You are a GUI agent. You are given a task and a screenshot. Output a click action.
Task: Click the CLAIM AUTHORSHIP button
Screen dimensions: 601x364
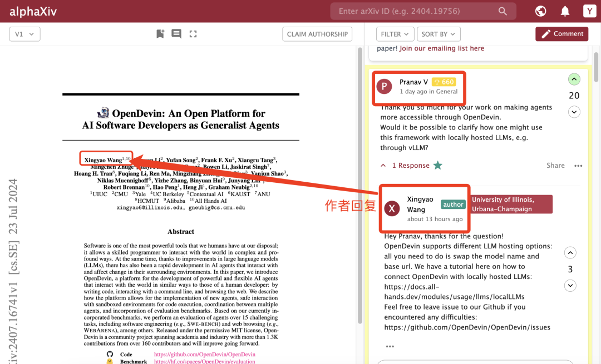click(317, 34)
